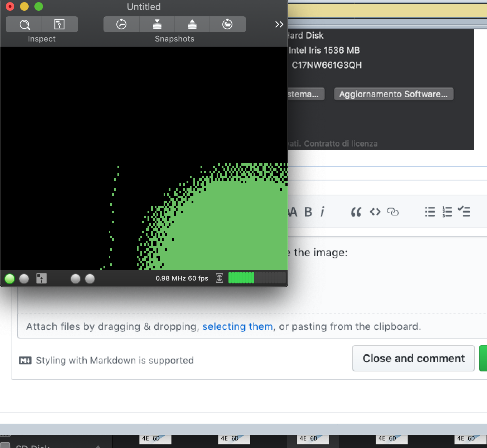Click the second of the two gray LEDs right of the floppy disk icon
The height and width of the screenshot is (448, 487).
pos(90,278)
